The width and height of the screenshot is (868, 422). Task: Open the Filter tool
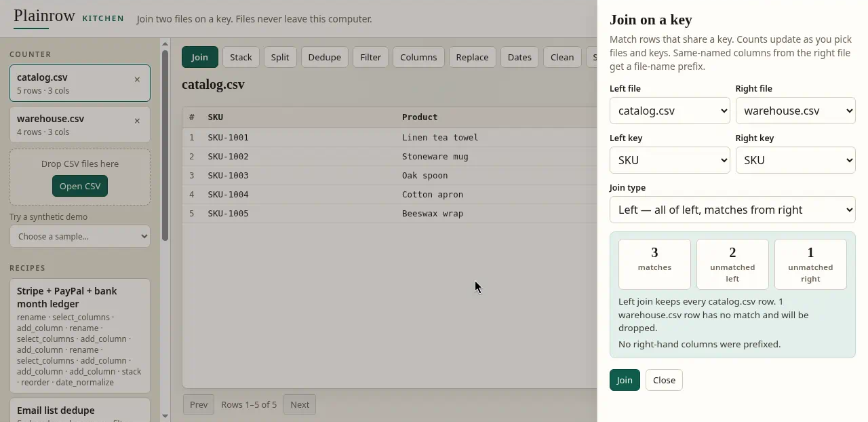371,57
